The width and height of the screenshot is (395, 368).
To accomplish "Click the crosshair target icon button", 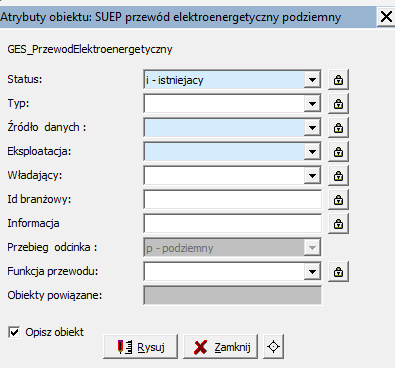I will tap(273, 347).
